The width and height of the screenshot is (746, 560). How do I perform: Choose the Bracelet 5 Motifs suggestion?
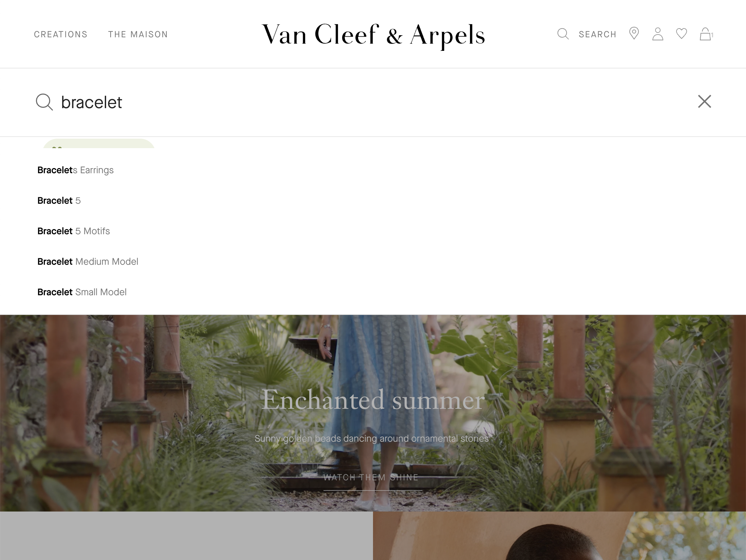coord(74,231)
